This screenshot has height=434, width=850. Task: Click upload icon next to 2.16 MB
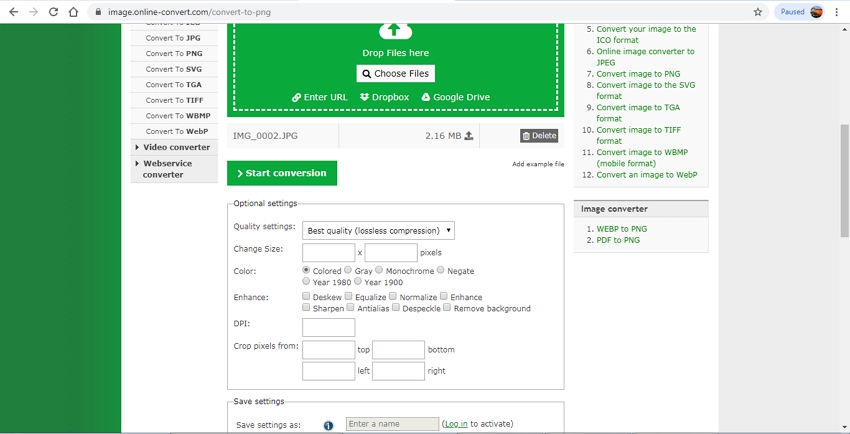tap(469, 136)
